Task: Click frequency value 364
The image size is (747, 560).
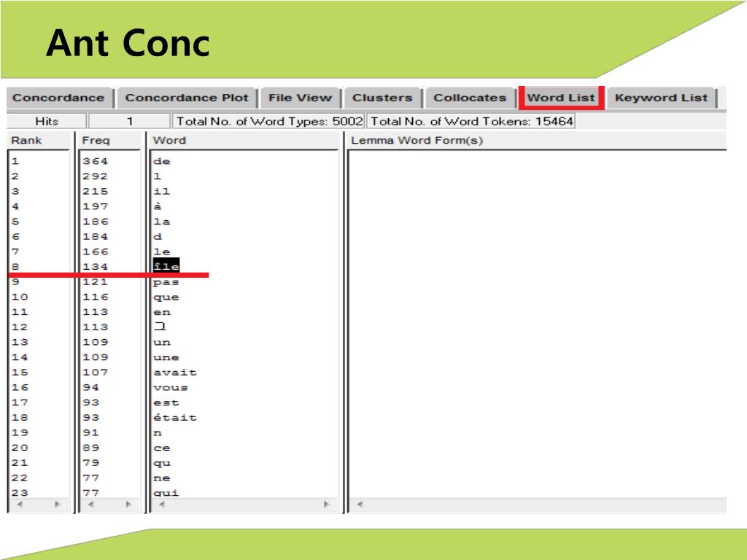Action: [x=96, y=161]
